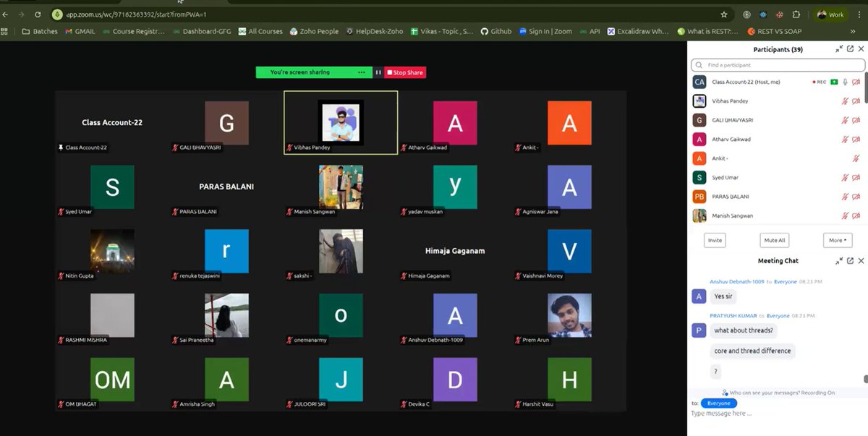This screenshot has width=868, height=436.
Task: Click the Invite button
Action: click(715, 240)
